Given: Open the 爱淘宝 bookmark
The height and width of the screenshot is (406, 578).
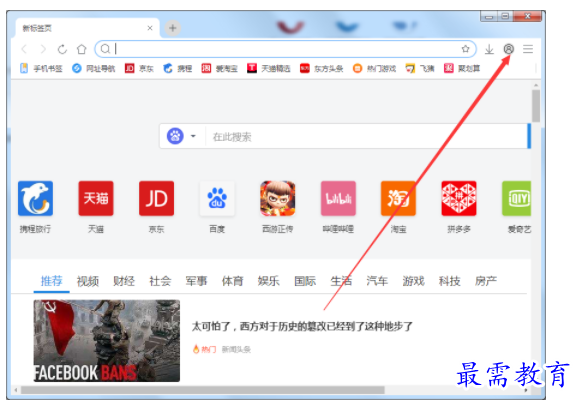Looking at the screenshot, I should click(x=219, y=69).
